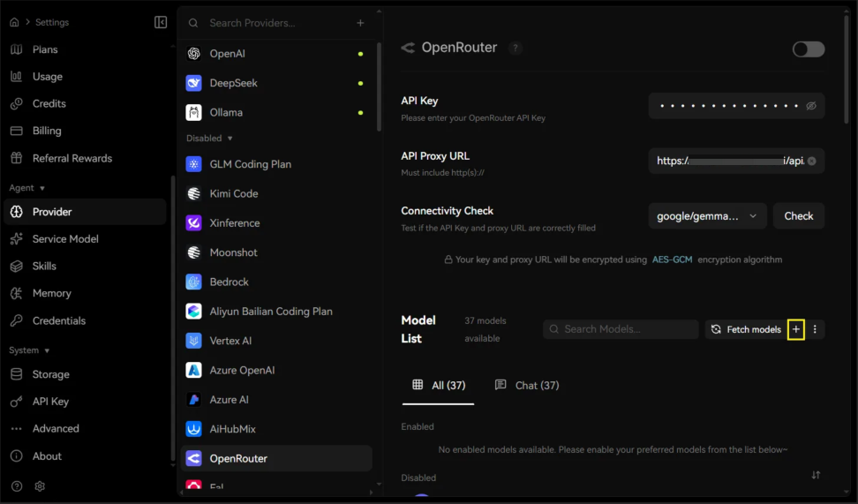Screen dimensions: 858x504
Task: Run the connectivity Check button
Action: tap(798, 216)
